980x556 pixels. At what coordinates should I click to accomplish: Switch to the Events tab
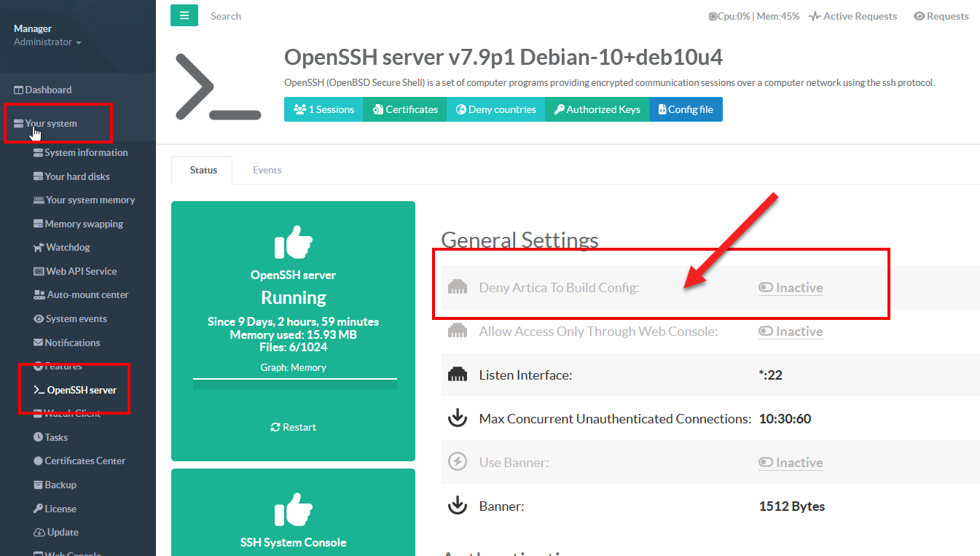(x=267, y=170)
